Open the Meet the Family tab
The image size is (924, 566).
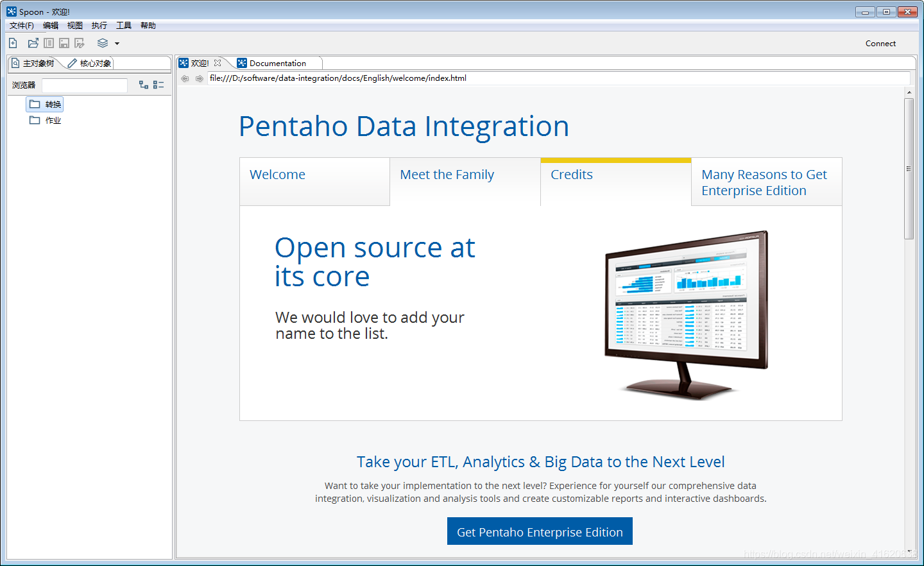click(465, 182)
